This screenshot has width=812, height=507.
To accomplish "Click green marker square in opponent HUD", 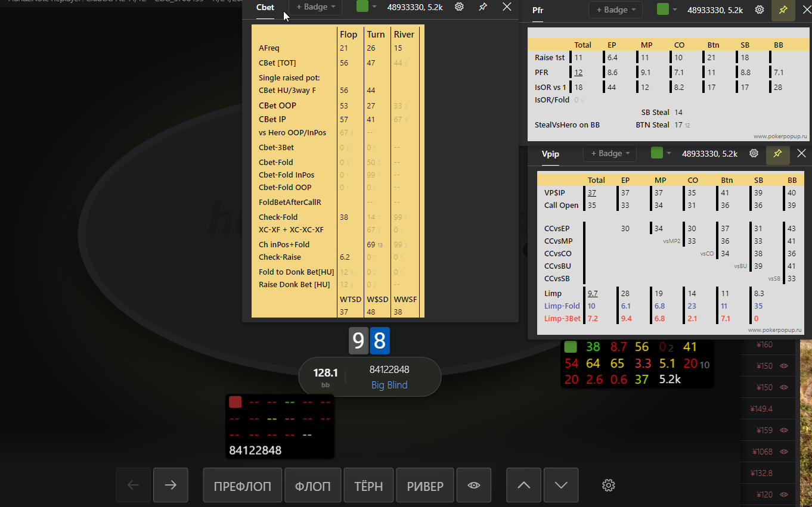I will [x=571, y=347].
